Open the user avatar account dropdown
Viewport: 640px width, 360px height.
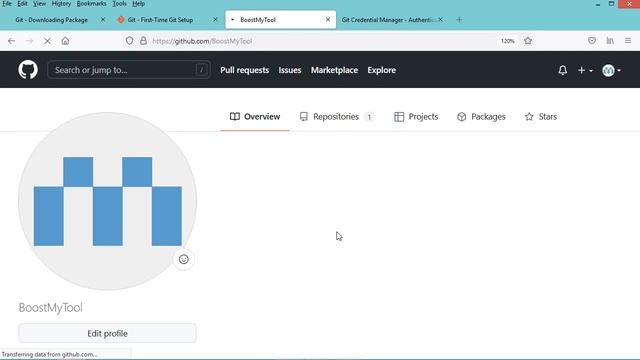click(x=611, y=70)
